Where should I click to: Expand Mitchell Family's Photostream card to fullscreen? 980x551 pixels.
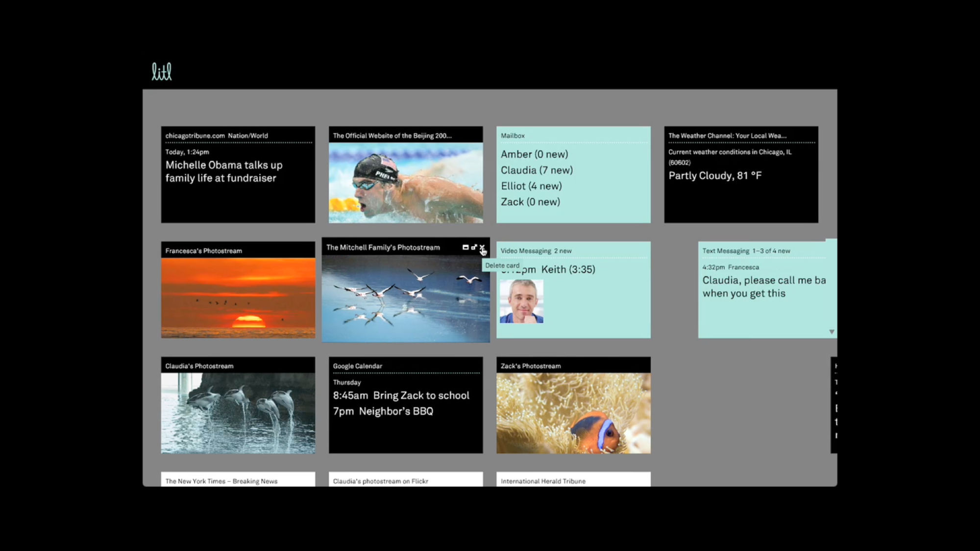(474, 247)
